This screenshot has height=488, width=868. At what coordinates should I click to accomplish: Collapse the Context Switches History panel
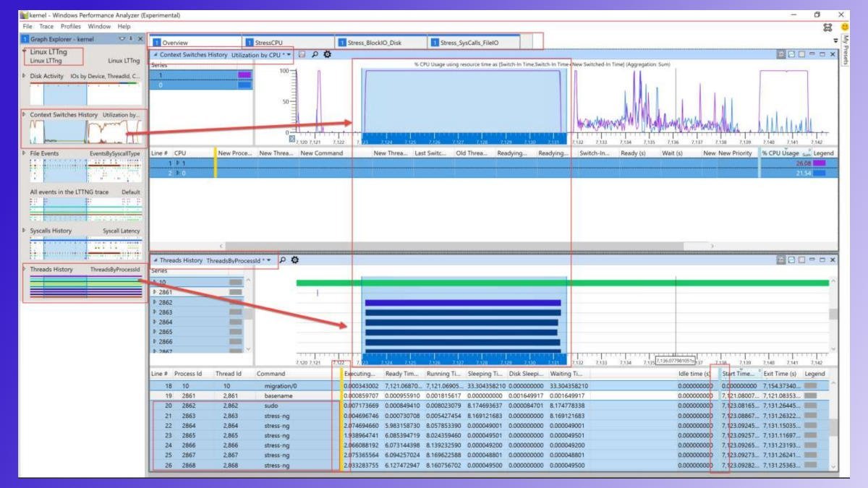[155, 54]
